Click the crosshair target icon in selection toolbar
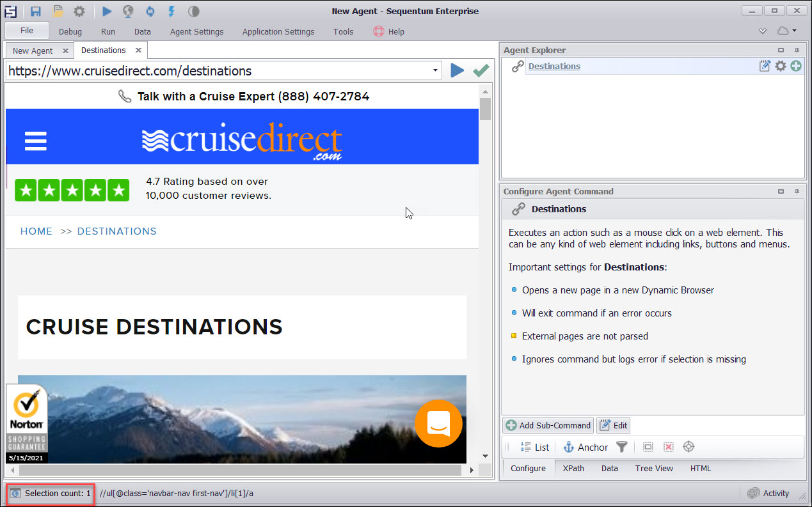The height and width of the screenshot is (507, 812). tap(689, 447)
